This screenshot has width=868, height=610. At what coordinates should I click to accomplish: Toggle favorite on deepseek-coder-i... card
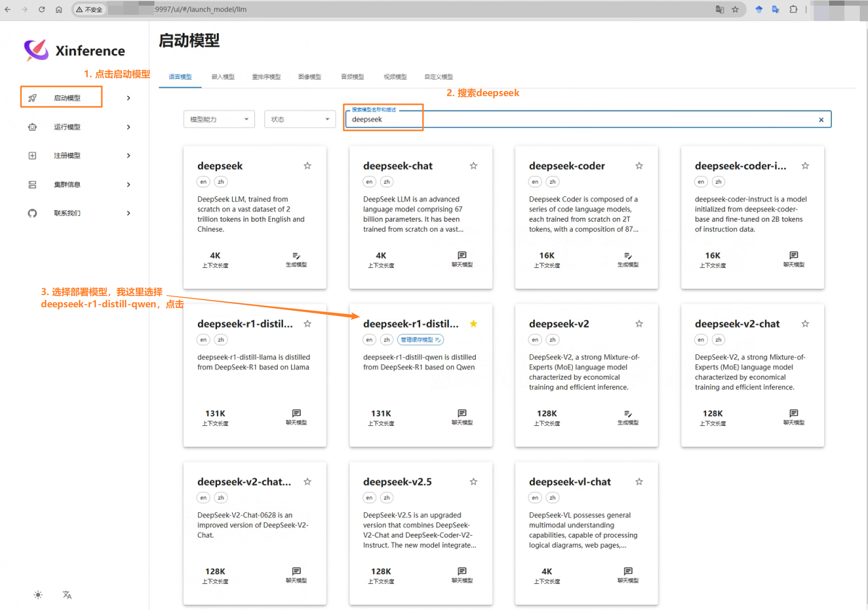805,166
